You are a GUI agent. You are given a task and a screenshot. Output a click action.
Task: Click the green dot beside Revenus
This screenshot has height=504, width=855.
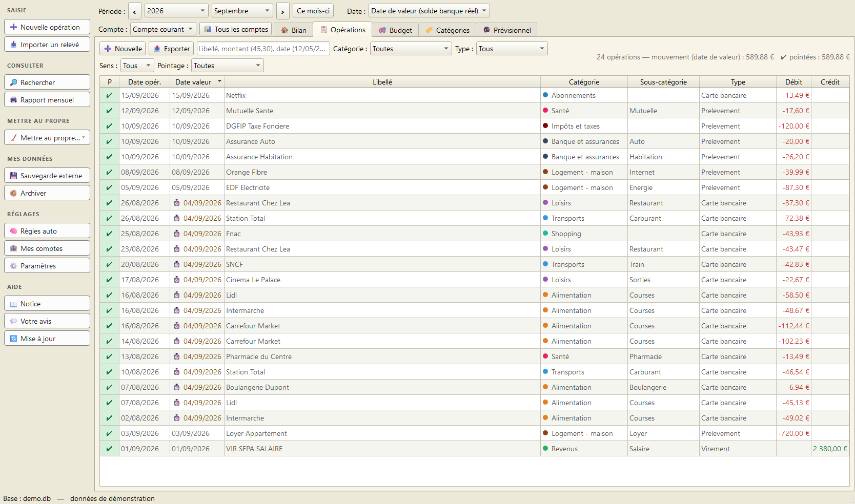[545, 449]
